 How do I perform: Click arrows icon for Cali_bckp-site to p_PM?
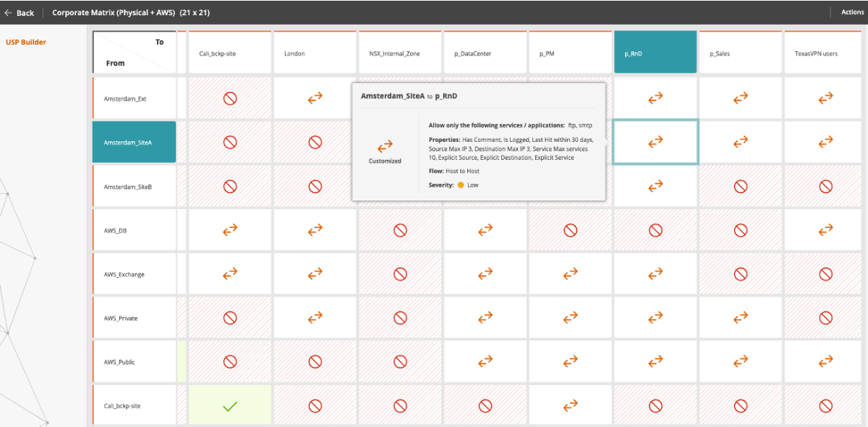[570, 406]
